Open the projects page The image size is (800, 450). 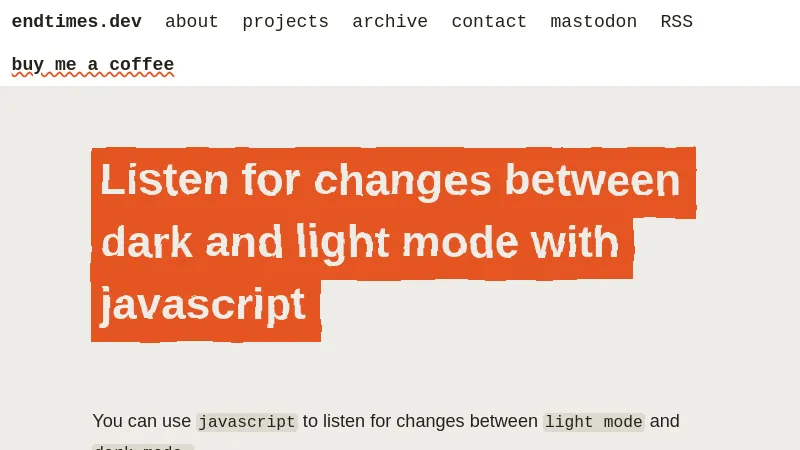tap(285, 22)
